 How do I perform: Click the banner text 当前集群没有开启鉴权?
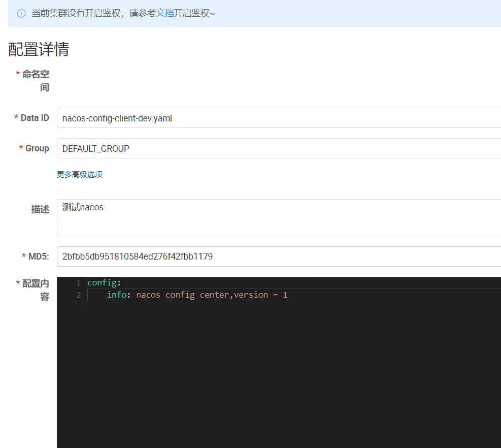point(76,13)
